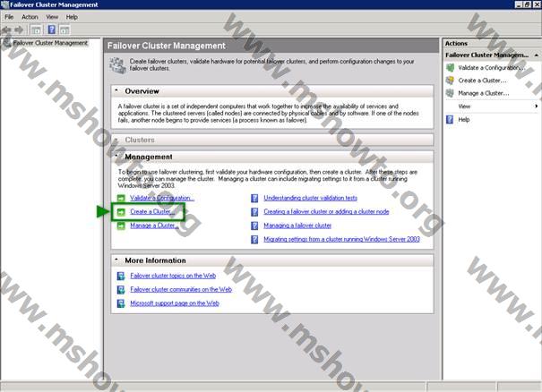Click help icon beside Migrating settings link

(x=254, y=239)
